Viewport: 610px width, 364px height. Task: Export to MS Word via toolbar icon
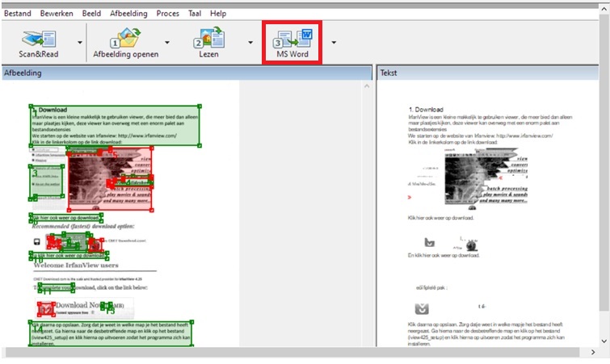pyautogui.click(x=293, y=39)
